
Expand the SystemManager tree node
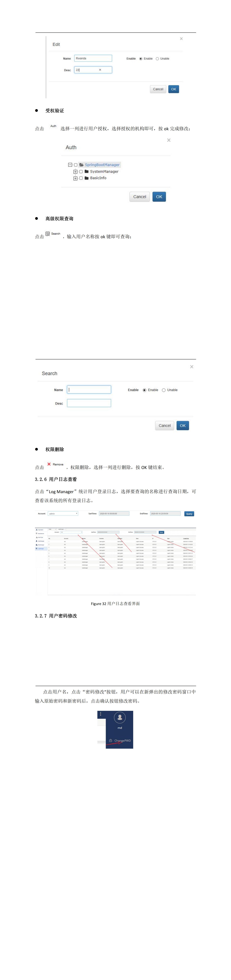point(75,172)
